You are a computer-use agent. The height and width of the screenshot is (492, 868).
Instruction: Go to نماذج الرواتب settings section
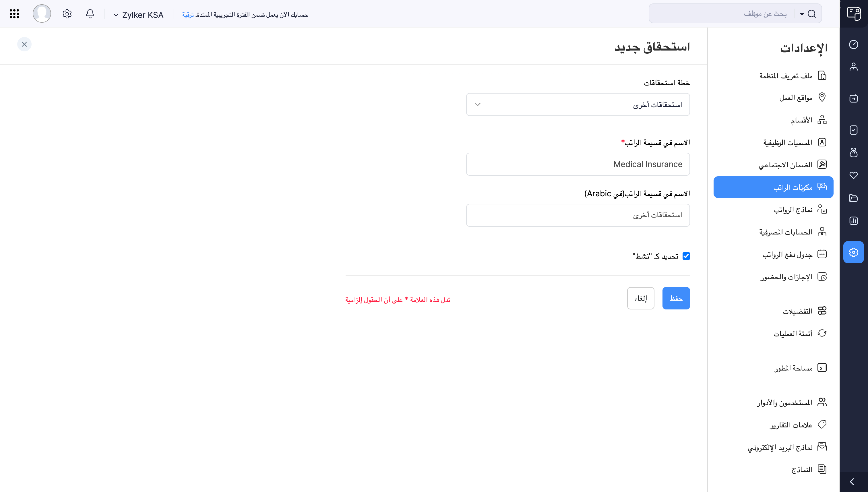793,210
